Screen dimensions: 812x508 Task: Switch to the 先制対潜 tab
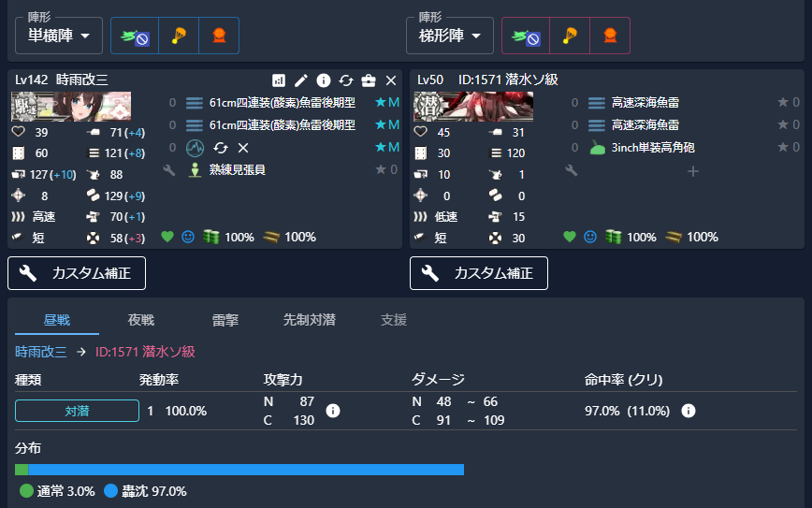coord(309,320)
